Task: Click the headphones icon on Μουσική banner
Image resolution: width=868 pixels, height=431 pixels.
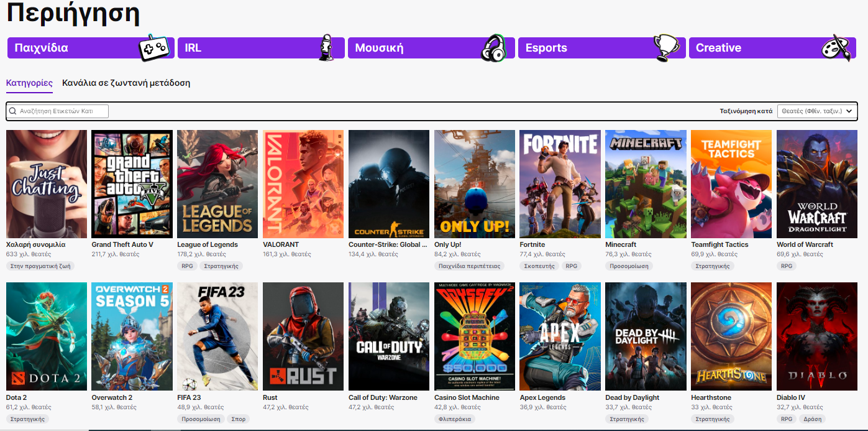Action: 494,48
